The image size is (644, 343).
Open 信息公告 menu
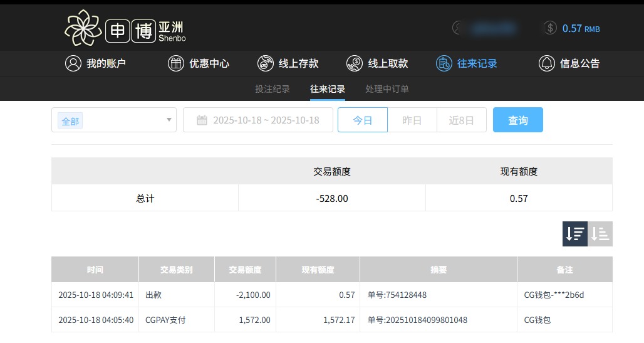click(x=569, y=63)
